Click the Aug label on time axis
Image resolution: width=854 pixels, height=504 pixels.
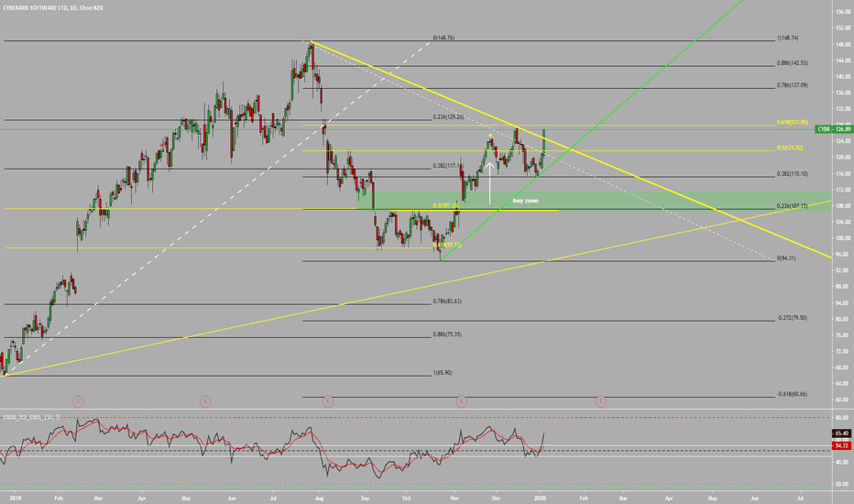click(320, 498)
